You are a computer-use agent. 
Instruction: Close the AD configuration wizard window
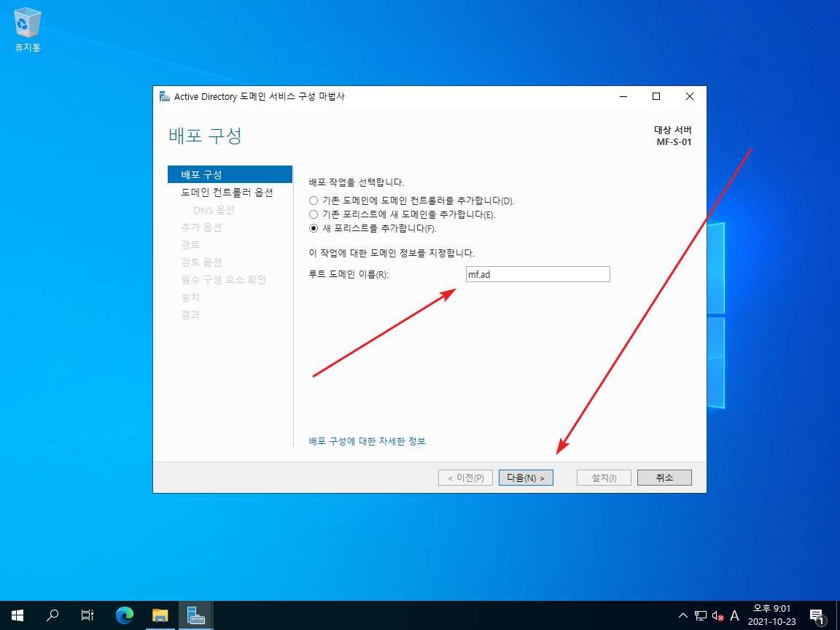tap(690, 96)
